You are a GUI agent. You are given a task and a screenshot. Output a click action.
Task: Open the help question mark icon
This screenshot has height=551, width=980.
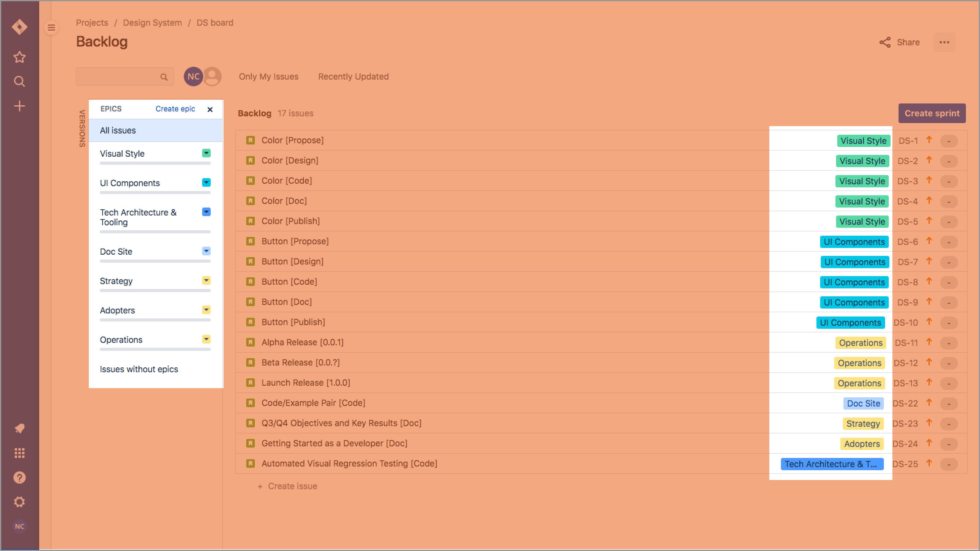[19, 478]
